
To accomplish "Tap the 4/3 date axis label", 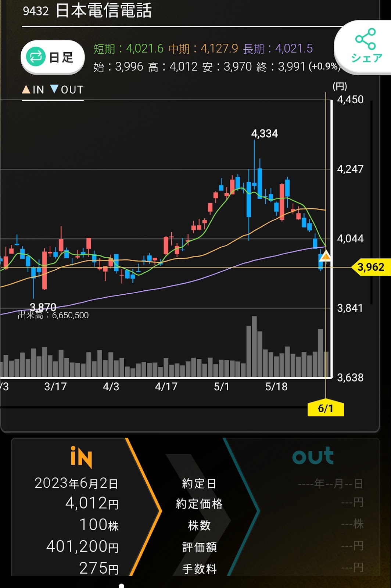I will pos(111,387).
